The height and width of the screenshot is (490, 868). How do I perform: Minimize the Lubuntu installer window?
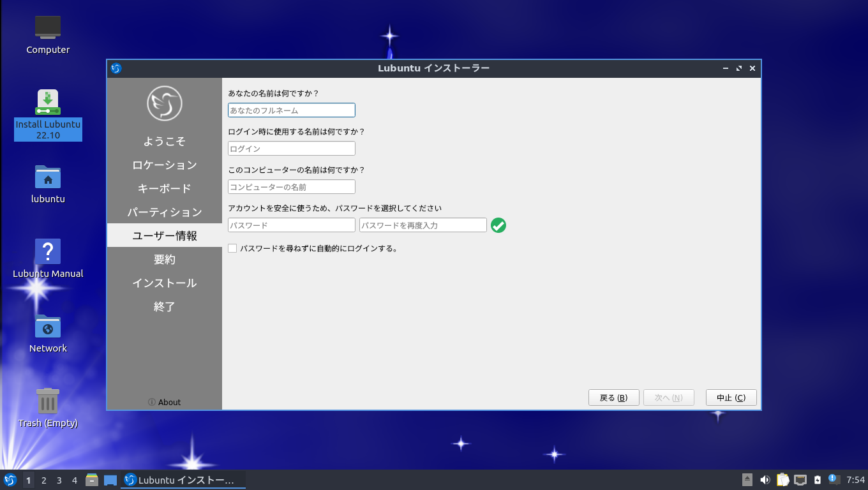coord(726,68)
